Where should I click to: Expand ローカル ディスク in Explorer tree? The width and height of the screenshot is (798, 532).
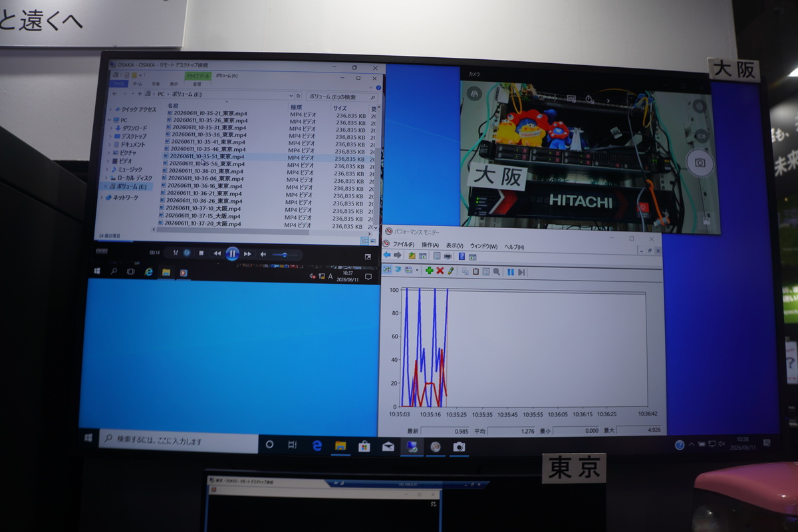(106, 178)
